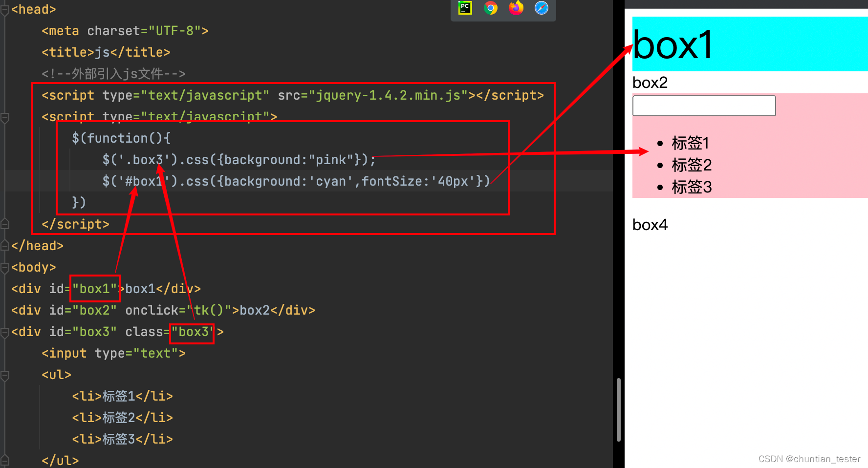Collapse the ul list fold marker
868x468 pixels.
pyautogui.click(x=5, y=375)
